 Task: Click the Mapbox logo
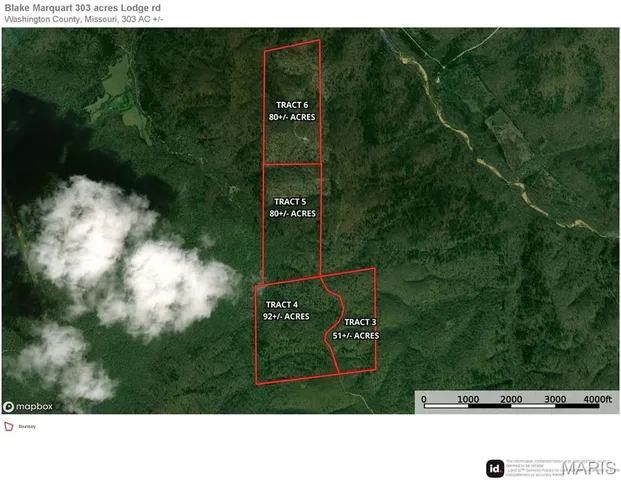(x=27, y=405)
